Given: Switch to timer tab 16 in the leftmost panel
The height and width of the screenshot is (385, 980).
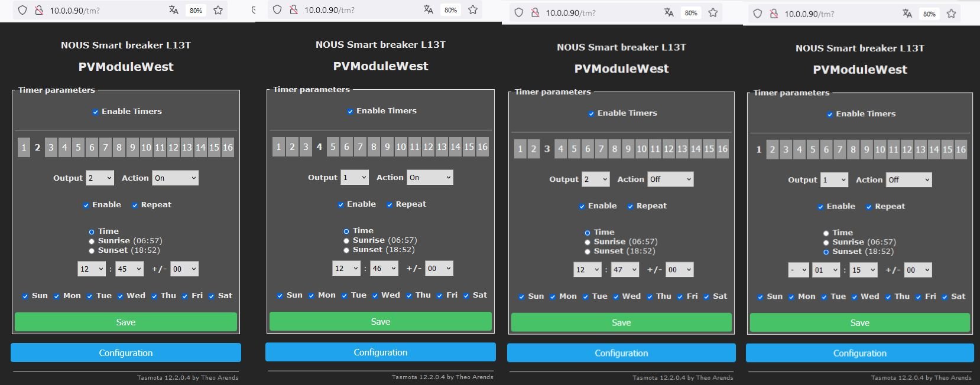Looking at the screenshot, I should pos(228,148).
